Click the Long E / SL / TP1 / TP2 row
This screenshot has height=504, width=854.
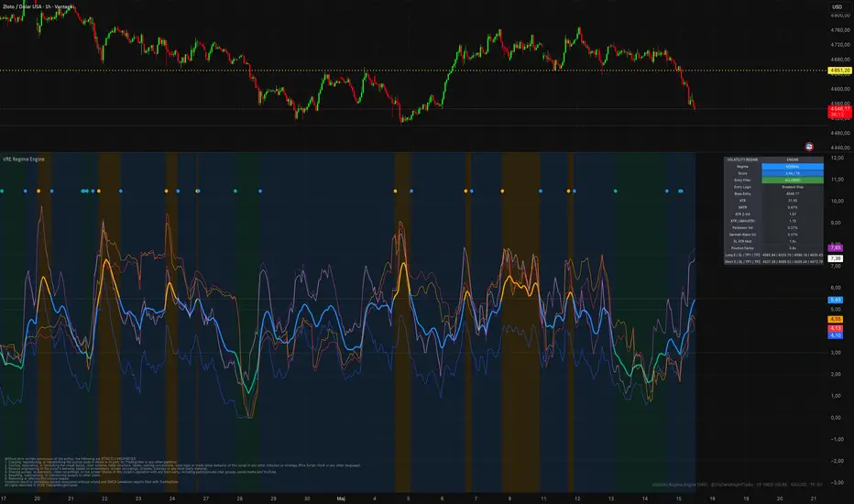pos(773,255)
